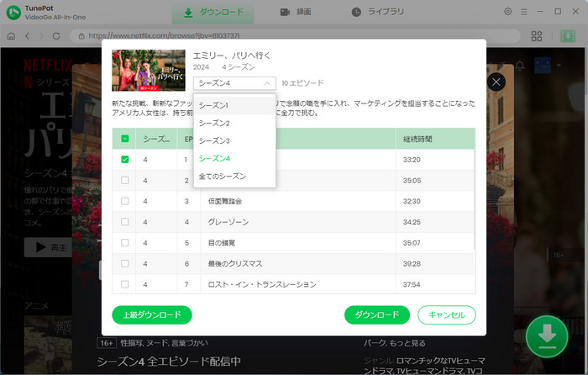
Task: Click the green floating download arrow icon
Action: click(547, 336)
